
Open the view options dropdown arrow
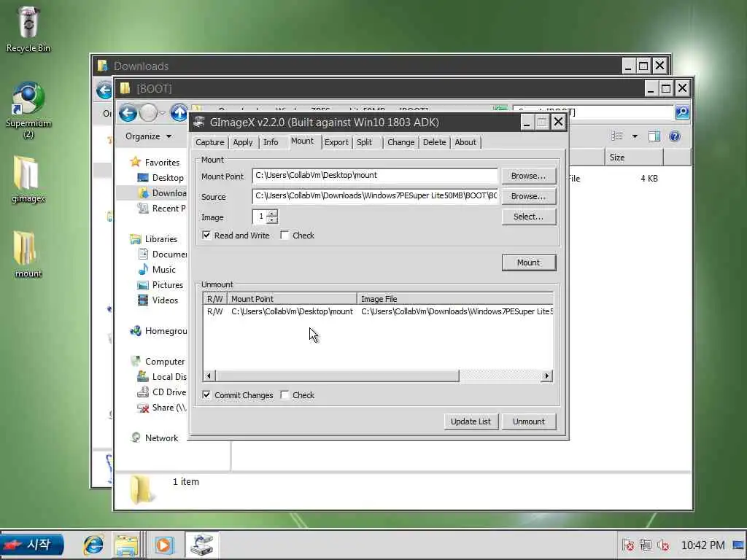pos(635,136)
